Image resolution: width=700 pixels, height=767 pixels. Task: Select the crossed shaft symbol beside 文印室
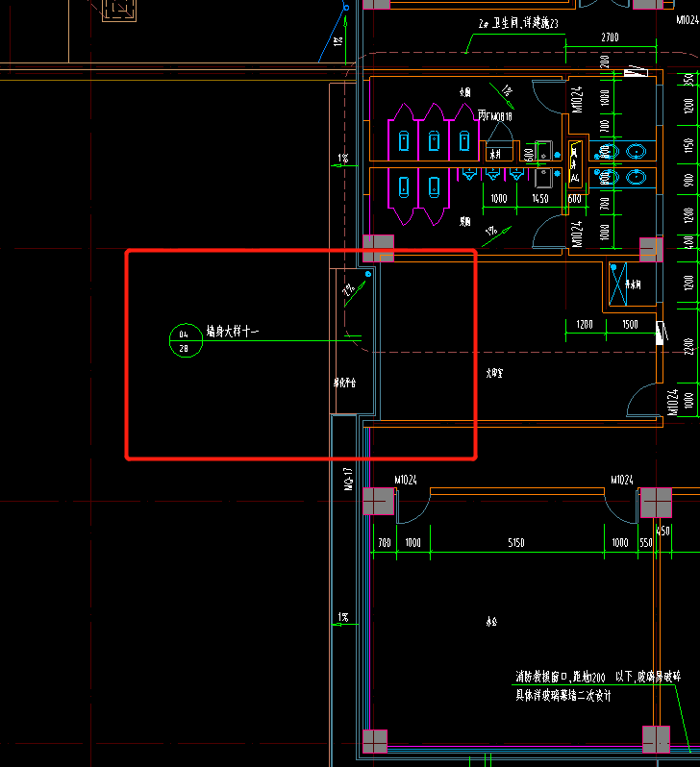pos(617,285)
